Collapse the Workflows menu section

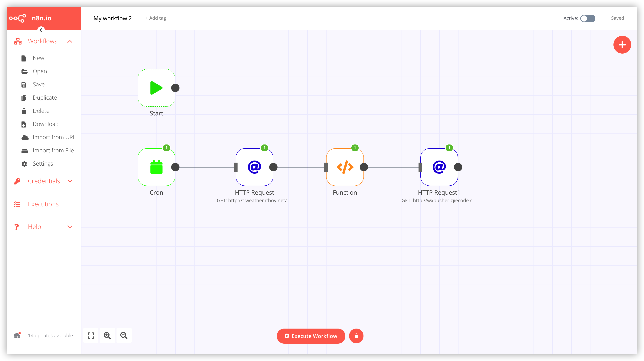click(x=70, y=41)
